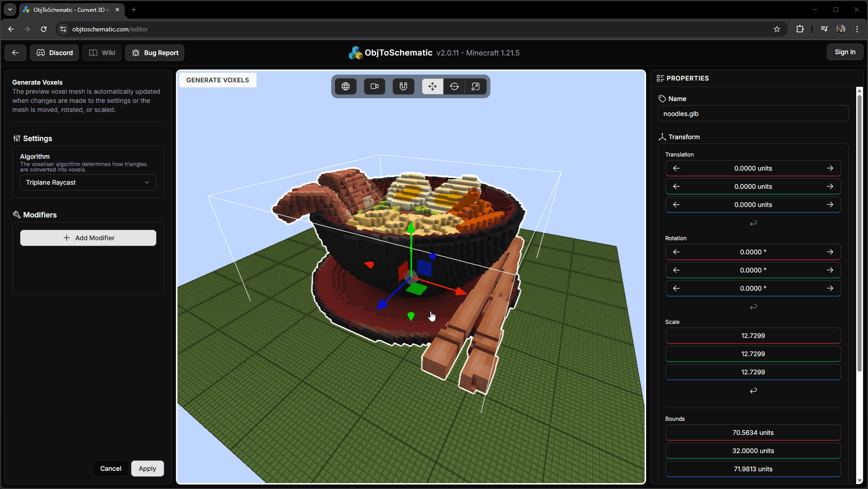Click the red X scale field 12.7299
Screen dimensions: 868x489
753,336
